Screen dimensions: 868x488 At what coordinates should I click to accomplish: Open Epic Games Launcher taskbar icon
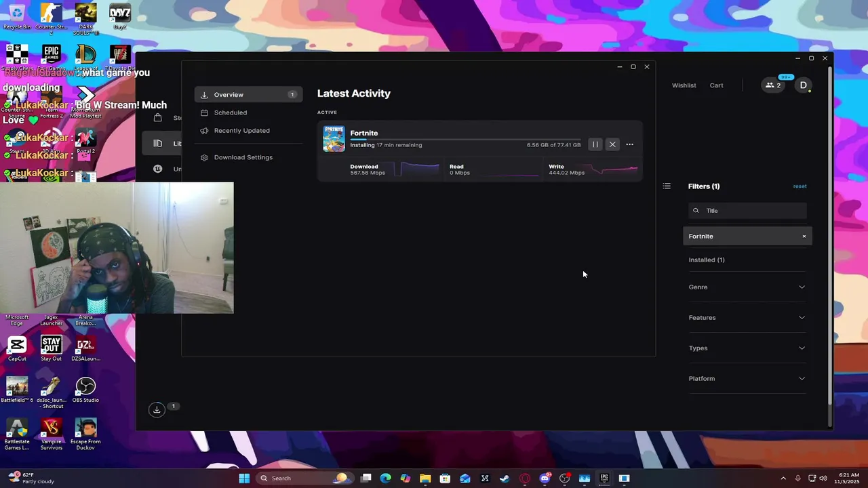tap(604, 479)
